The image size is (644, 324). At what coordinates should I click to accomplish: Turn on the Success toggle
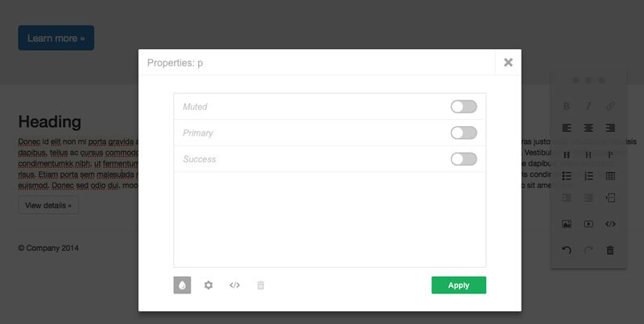coord(464,159)
